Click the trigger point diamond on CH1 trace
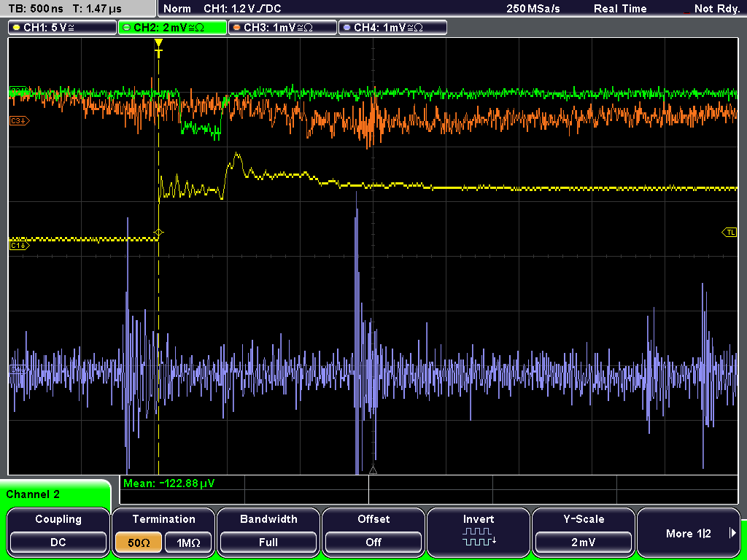The height and width of the screenshot is (560, 747). [x=158, y=233]
